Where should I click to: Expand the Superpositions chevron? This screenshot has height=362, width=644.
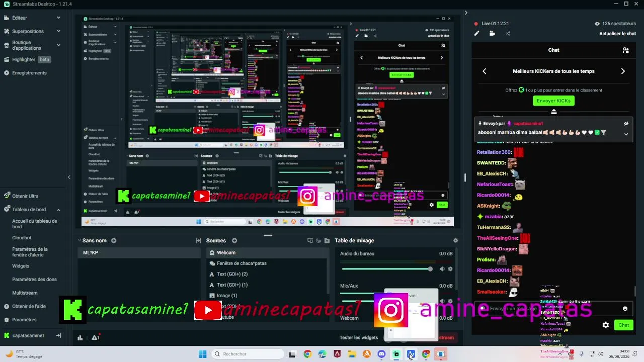coord(58,31)
